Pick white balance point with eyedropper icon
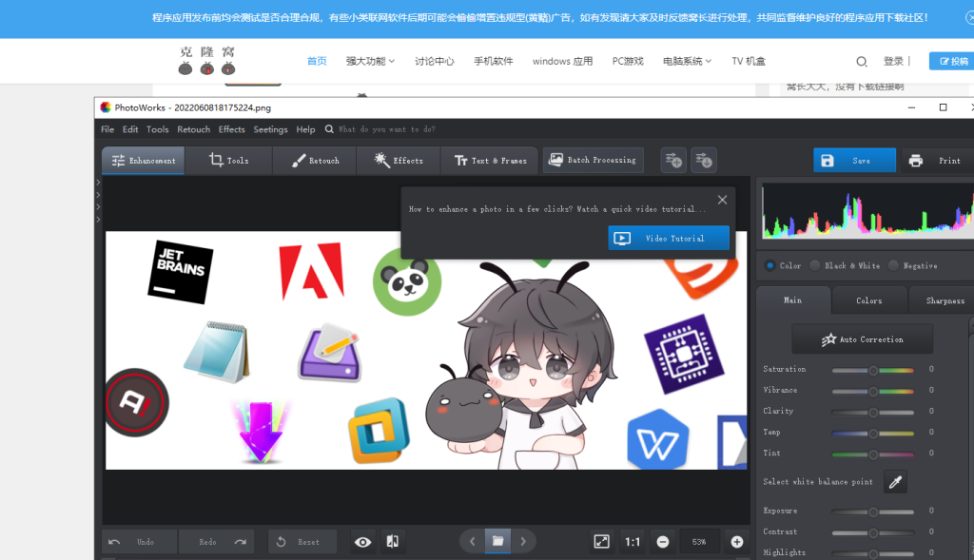 (x=895, y=482)
